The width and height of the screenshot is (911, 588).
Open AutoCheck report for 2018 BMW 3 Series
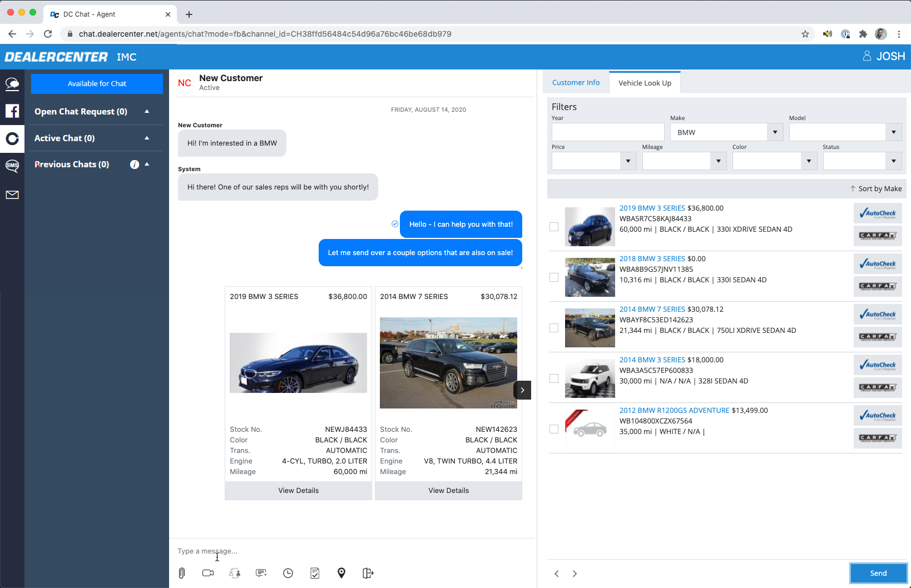click(x=878, y=264)
